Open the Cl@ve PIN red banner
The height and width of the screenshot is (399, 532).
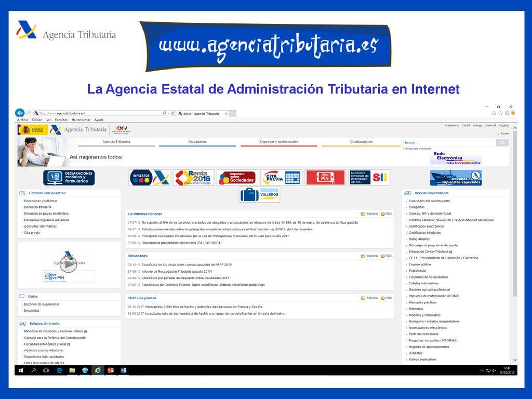325,178
